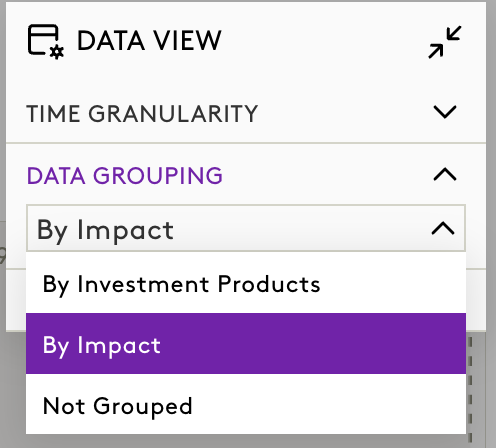
Task: Minimize Data View via top-right icon
Action: point(445,42)
